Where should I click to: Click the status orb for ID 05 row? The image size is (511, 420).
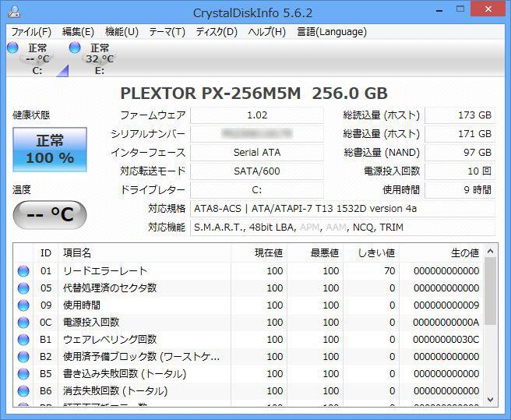tap(23, 288)
